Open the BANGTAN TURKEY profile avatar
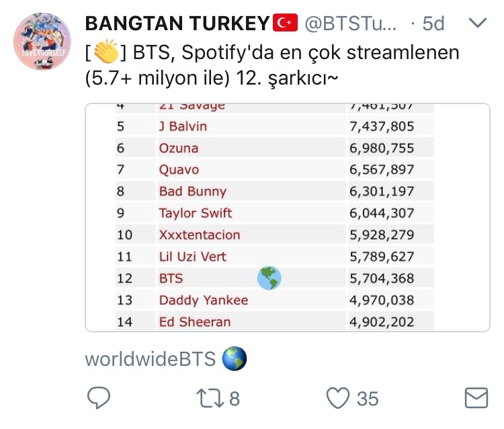This screenshot has height=429, width=504. pyautogui.click(x=41, y=42)
